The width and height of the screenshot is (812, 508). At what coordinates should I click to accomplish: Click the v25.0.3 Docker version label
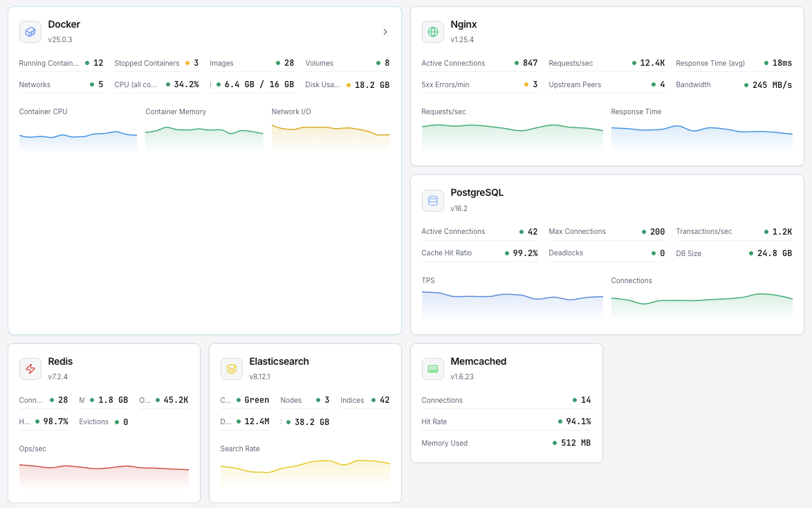(x=59, y=41)
